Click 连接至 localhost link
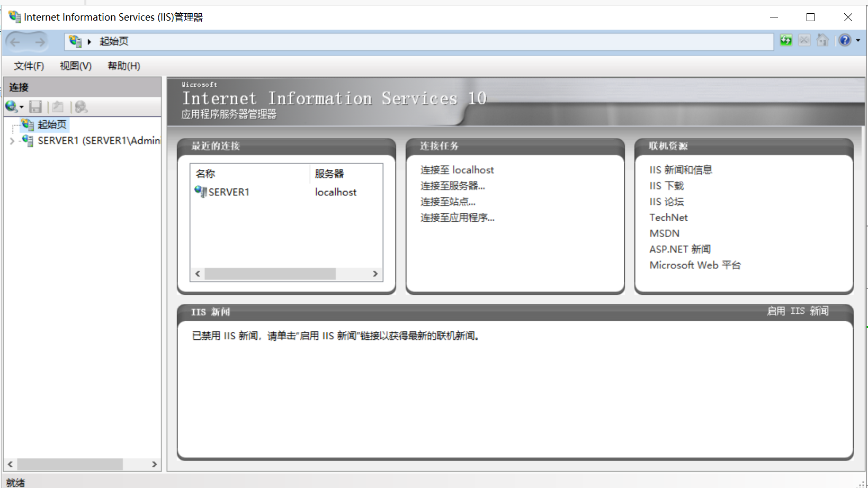Viewport: 868px width, 488px height. point(457,170)
